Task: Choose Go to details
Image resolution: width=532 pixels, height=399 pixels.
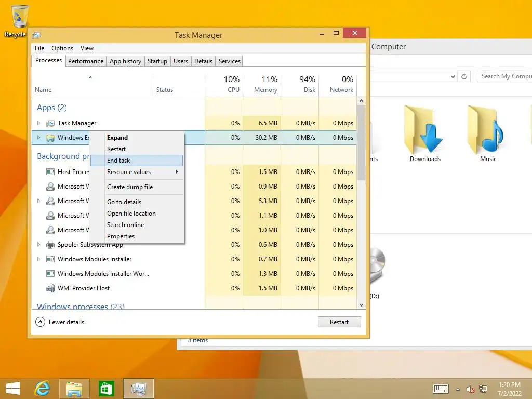Action: tap(137, 202)
